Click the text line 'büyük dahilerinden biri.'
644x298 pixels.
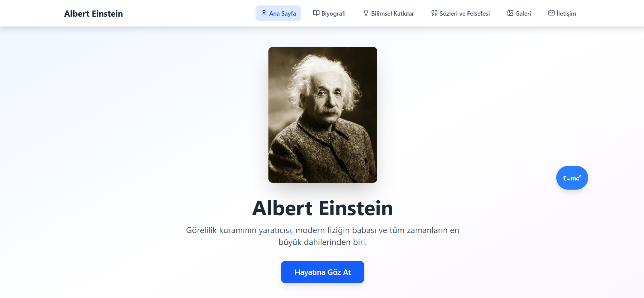point(323,242)
